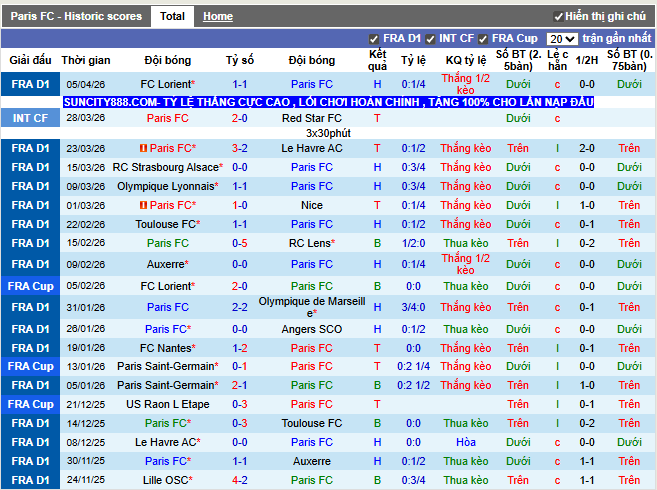The height and width of the screenshot is (490, 657).
Task: Click red card icon beside Paris FC vs Nice
Action: point(144,205)
